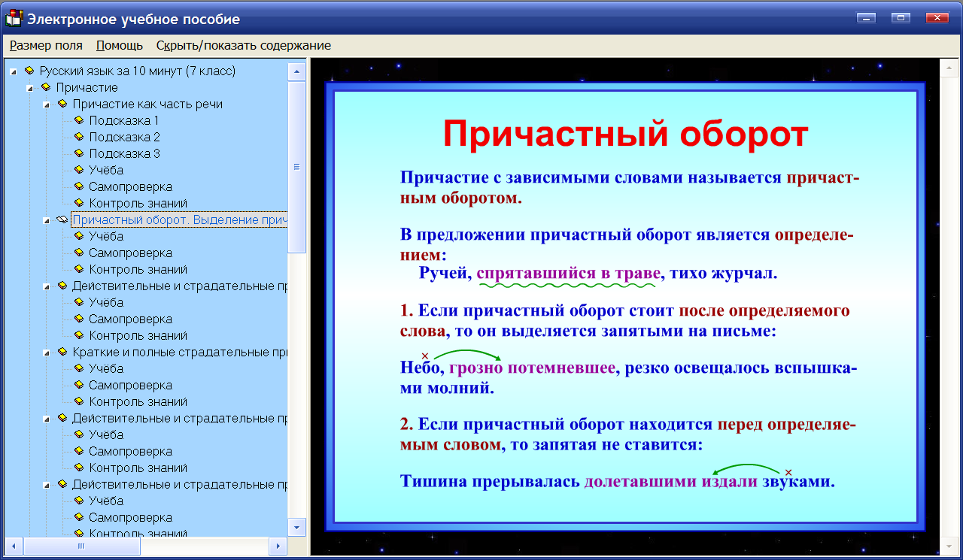Click Скрыть/показать содержание to hide the tree panel
This screenshot has height=560, width=963.
(242, 45)
